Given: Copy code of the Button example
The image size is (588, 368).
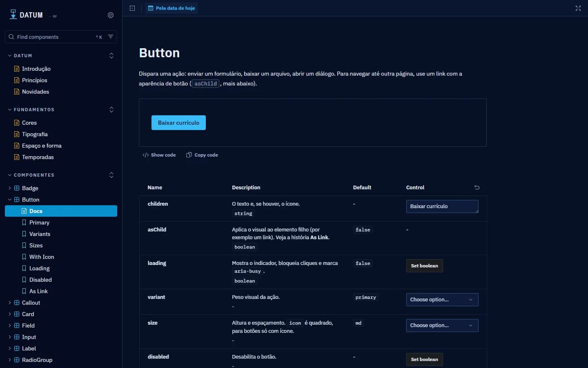Looking at the screenshot, I should pyautogui.click(x=202, y=155).
